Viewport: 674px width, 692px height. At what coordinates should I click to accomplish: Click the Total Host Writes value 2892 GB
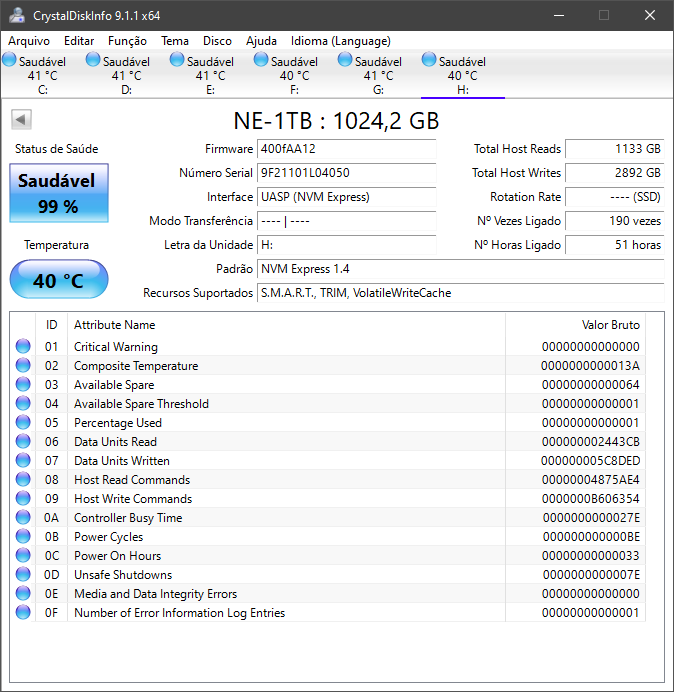(614, 173)
